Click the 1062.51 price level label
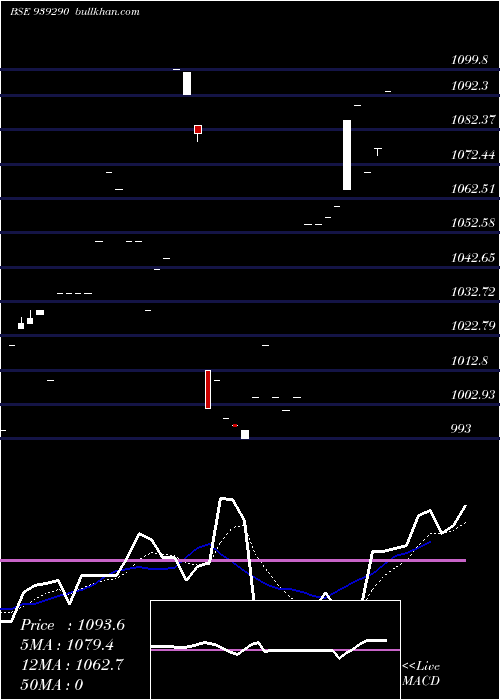This screenshot has width=500, height=700. (x=473, y=188)
